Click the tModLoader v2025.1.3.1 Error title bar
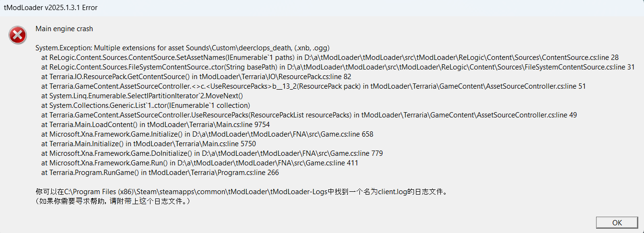Image resolution: width=644 pixels, height=233 pixels. (322, 7)
